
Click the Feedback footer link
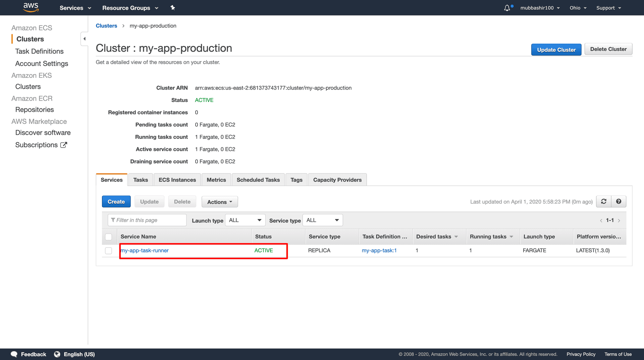click(x=34, y=354)
